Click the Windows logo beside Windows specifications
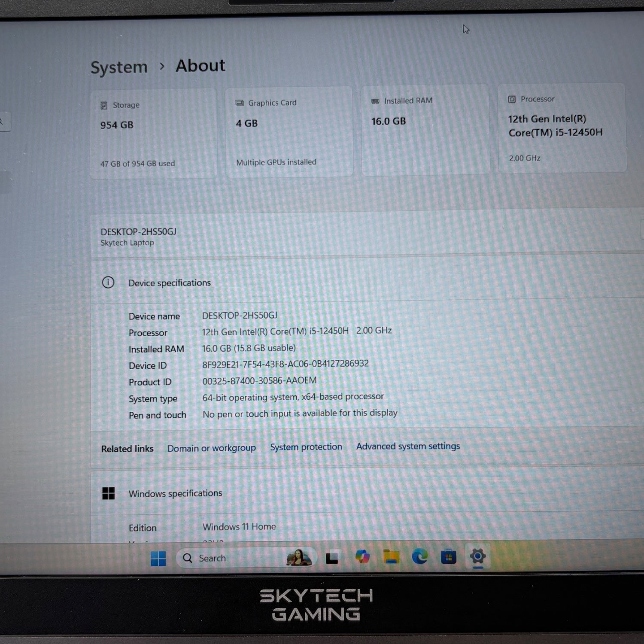This screenshot has width=644, height=644. [x=109, y=494]
